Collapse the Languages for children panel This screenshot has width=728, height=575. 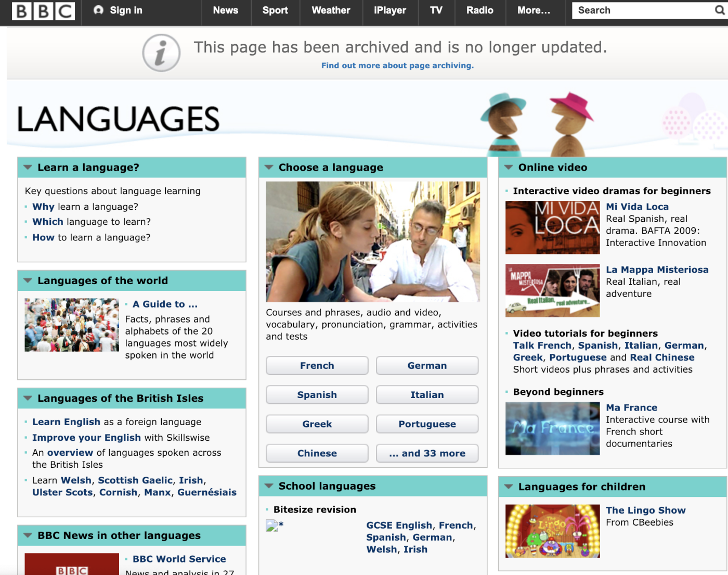click(x=509, y=487)
